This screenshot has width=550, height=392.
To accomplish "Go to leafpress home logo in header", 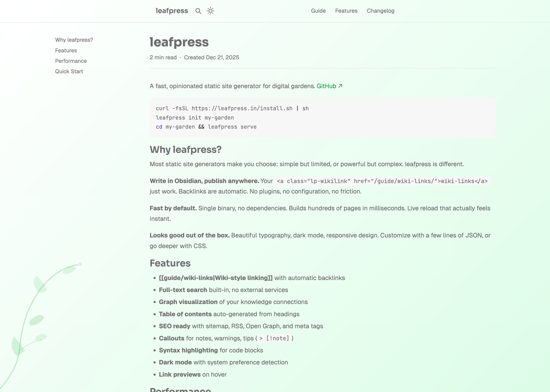I will pos(172,11).
